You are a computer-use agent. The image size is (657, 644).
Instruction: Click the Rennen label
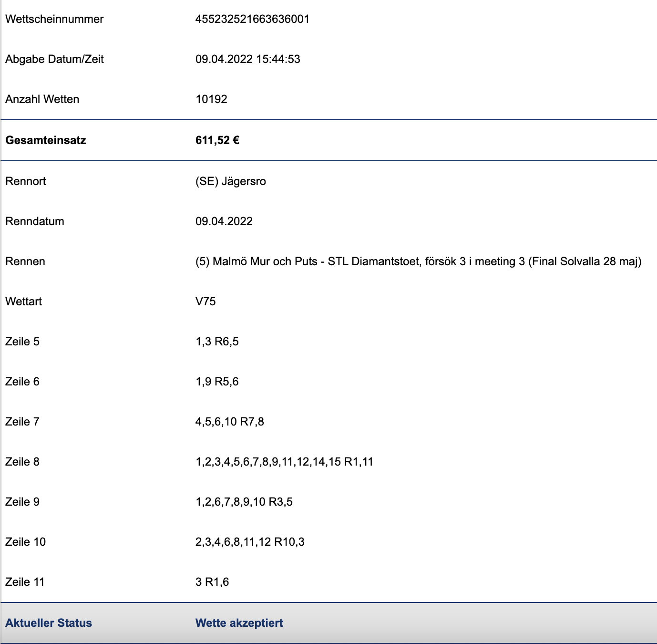pos(25,261)
